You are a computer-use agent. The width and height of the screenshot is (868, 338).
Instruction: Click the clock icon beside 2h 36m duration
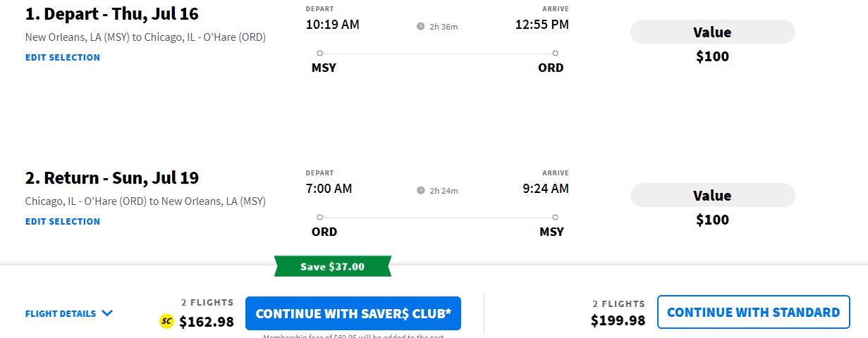pos(421,27)
